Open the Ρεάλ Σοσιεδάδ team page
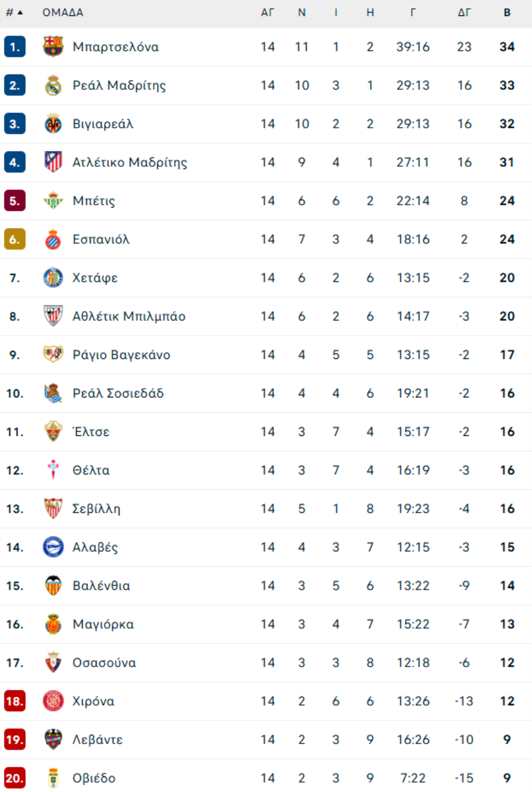 [x=118, y=393]
